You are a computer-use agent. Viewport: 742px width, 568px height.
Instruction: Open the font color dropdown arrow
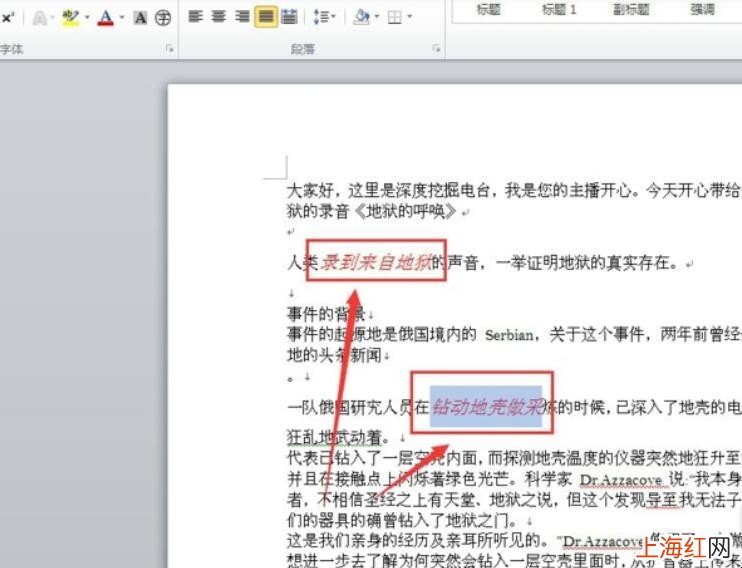122,18
